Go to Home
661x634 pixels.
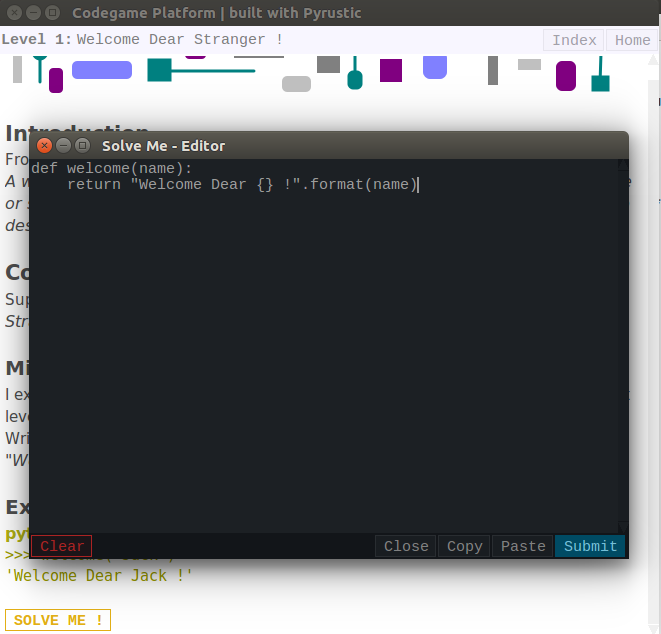632,40
